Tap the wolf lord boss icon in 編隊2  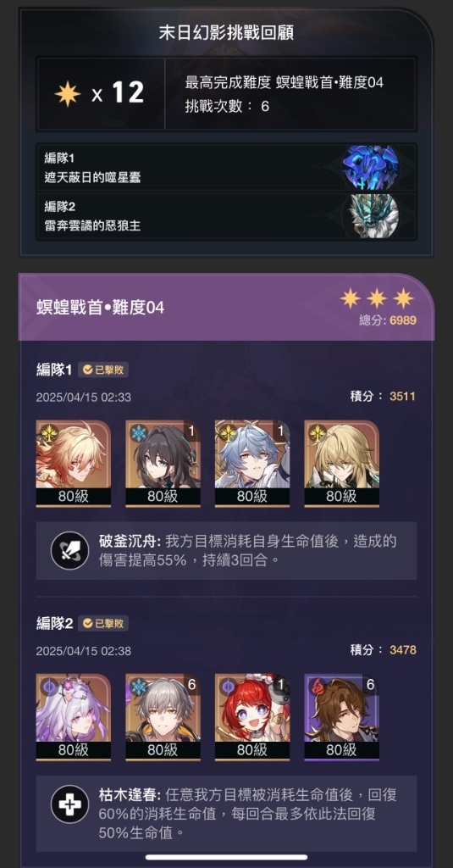click(370, 215)
